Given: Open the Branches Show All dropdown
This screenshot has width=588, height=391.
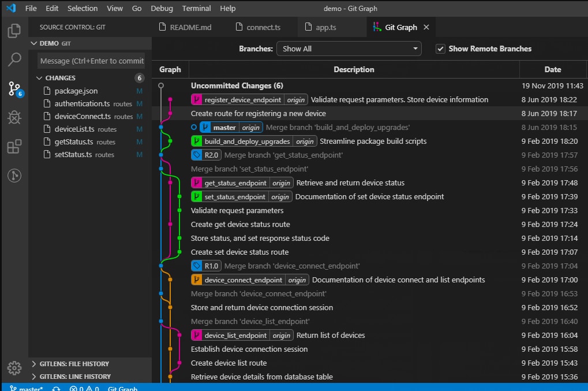Looking at the screenshot, I should coord(349,49).
